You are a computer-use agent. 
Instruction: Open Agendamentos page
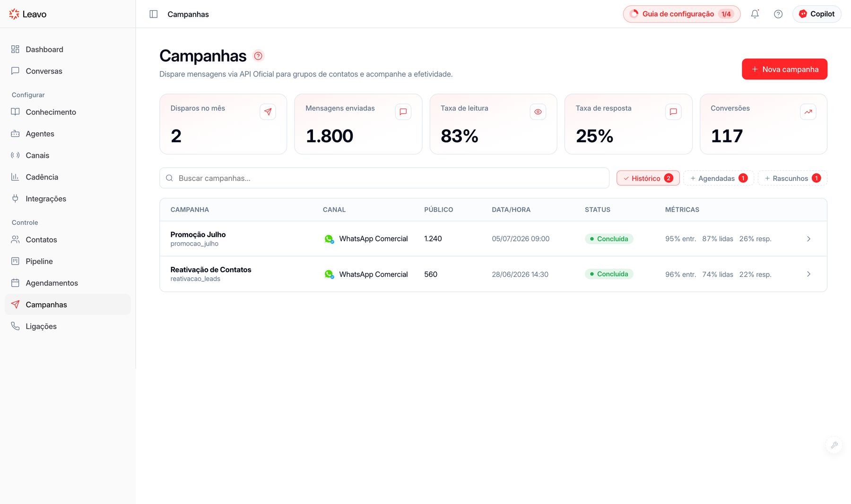(x=68, y=283)
